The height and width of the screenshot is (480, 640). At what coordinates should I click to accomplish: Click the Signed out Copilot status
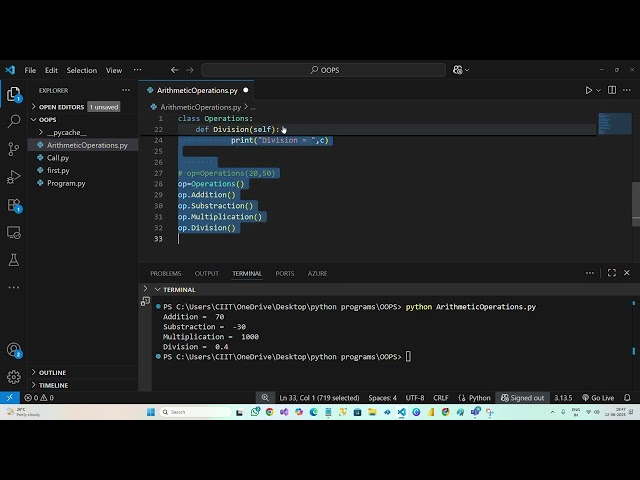522,398
